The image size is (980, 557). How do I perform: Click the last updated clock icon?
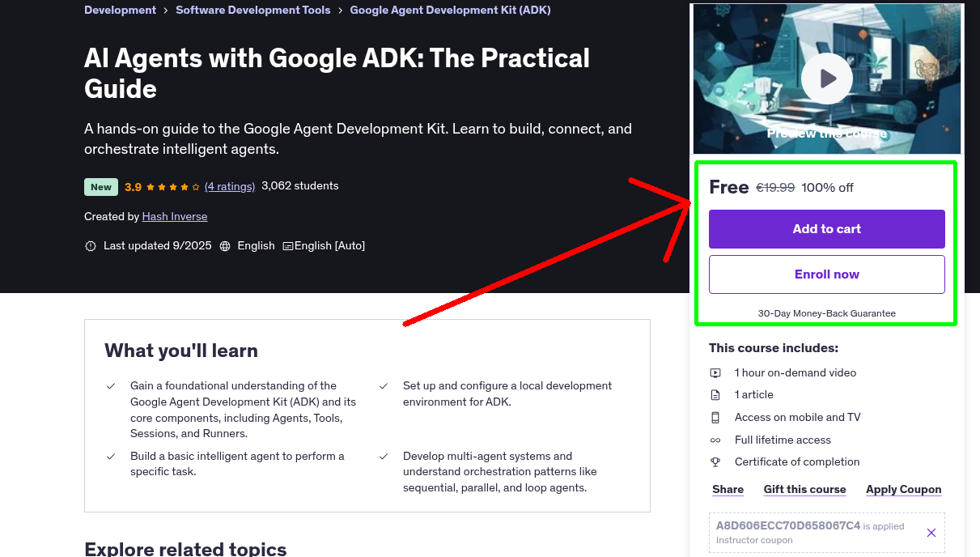tap(91, 245)
